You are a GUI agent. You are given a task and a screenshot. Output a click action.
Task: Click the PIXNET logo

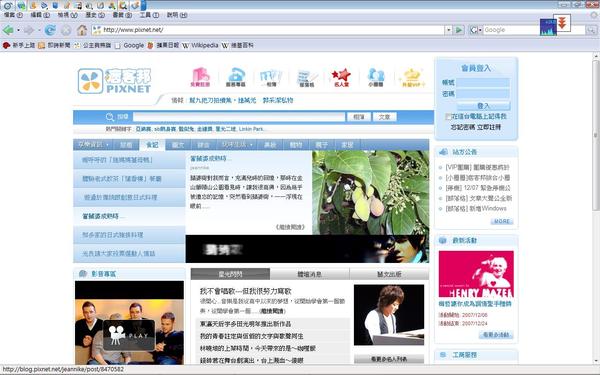pos(114,81)
